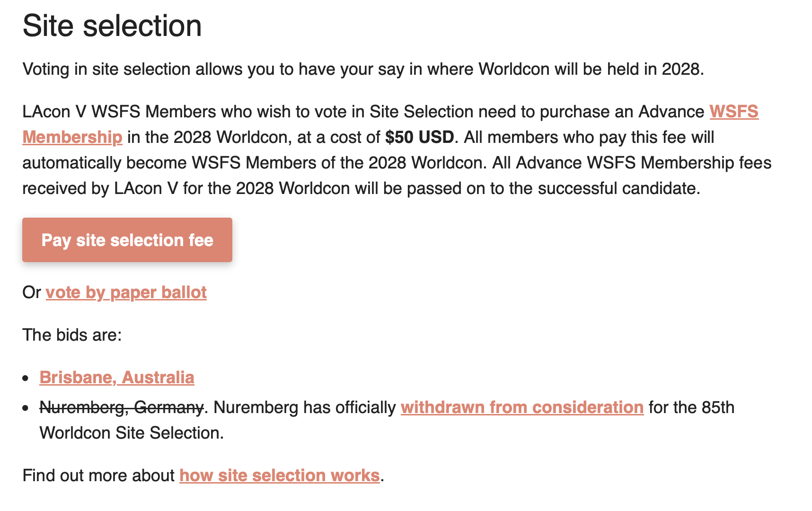Open the withdrawn from consideration link
This screenshot has height=511, width=812.
point(522,407)
